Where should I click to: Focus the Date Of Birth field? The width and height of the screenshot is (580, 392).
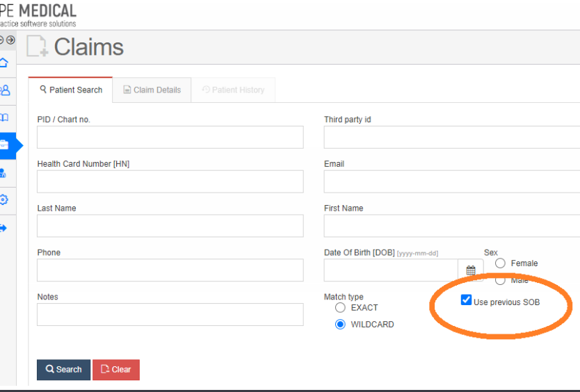click(x=391, y=270)
